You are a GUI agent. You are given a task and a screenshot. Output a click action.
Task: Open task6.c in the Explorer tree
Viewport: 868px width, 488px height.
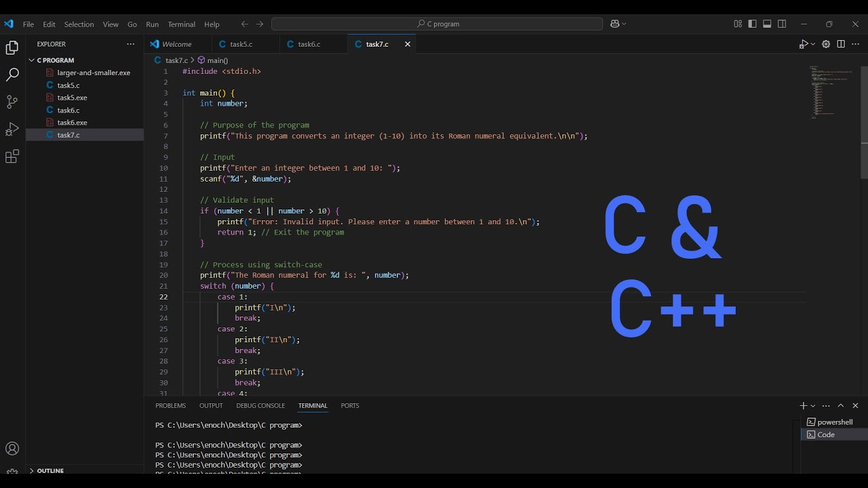[85, 110]
